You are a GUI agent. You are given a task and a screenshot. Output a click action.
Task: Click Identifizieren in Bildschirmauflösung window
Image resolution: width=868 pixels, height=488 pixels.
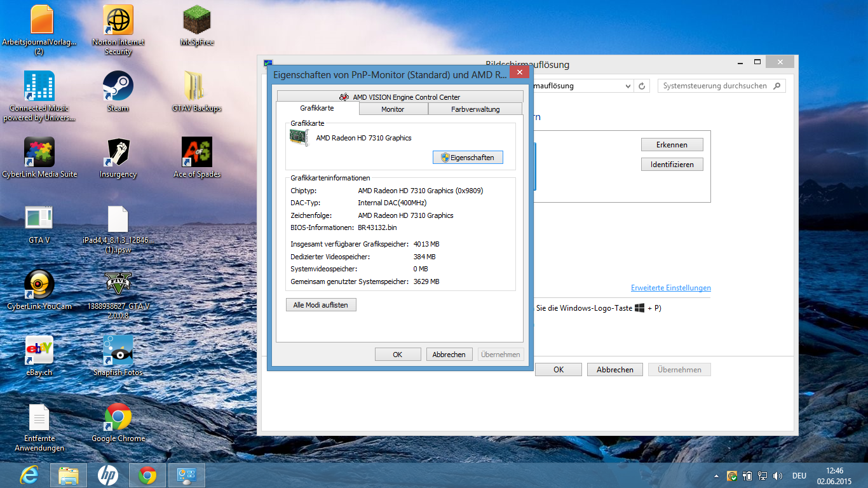pos(672,165)
